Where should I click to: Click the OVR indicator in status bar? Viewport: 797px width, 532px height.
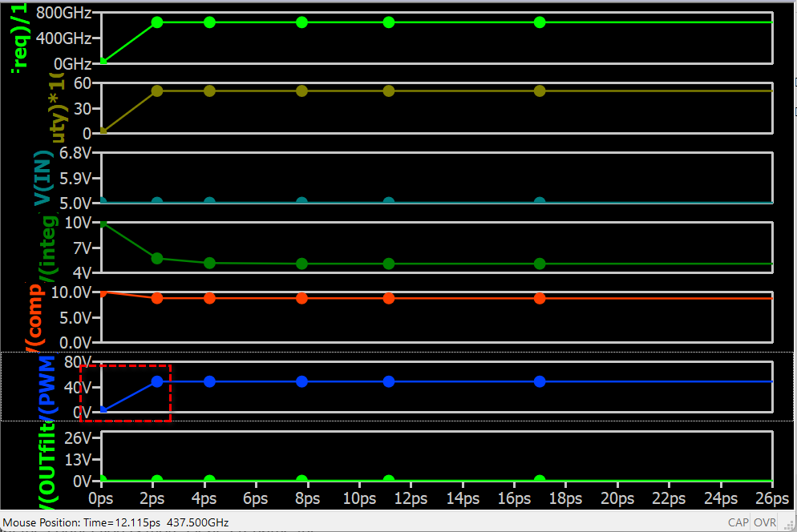(765, 522)
